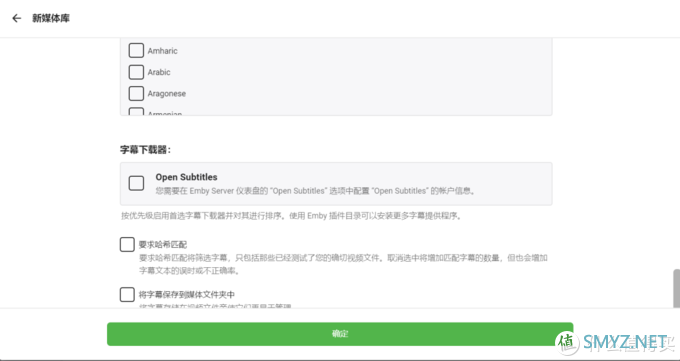Click the help text about Emby 插件目录
Viewport: 680px width, 361px height.
pos(291,216)
